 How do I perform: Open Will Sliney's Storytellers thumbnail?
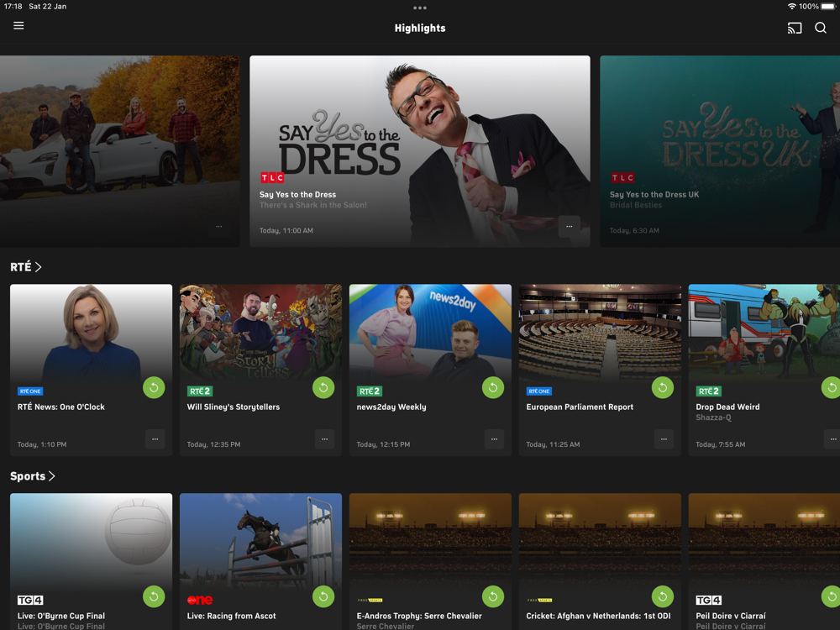(261, 332)
